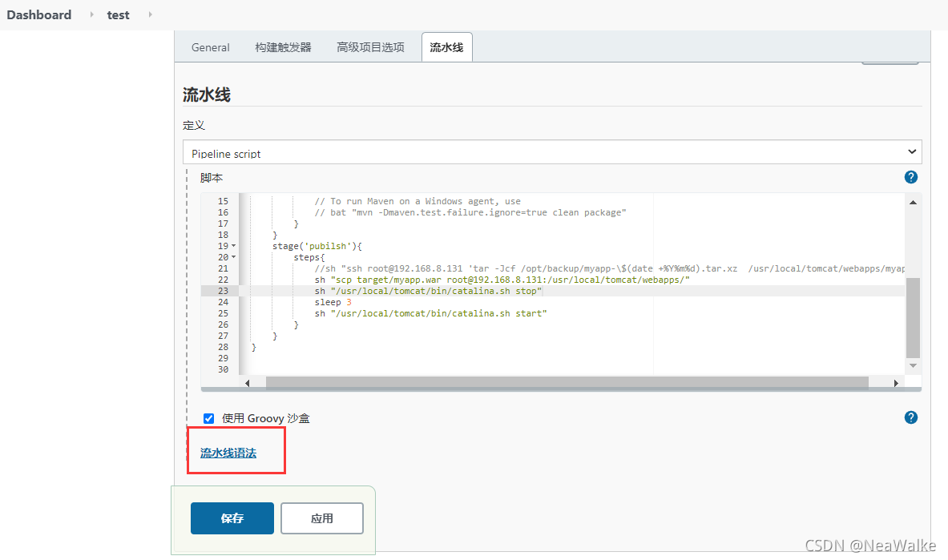Click horizontal scroll-left arrow
The image size is (948, 560).
pyautogui.click(x=248, y=383)
